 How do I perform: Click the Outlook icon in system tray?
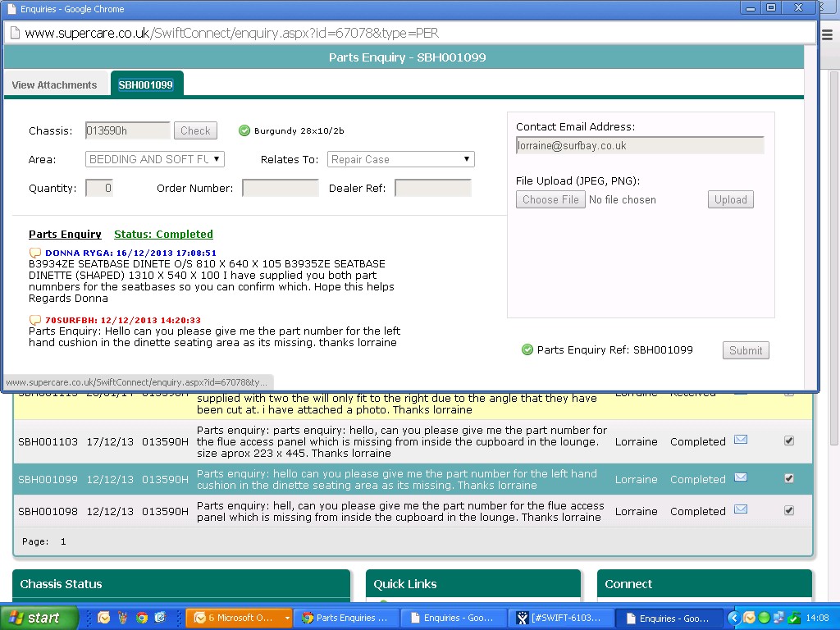click(749, 619)
